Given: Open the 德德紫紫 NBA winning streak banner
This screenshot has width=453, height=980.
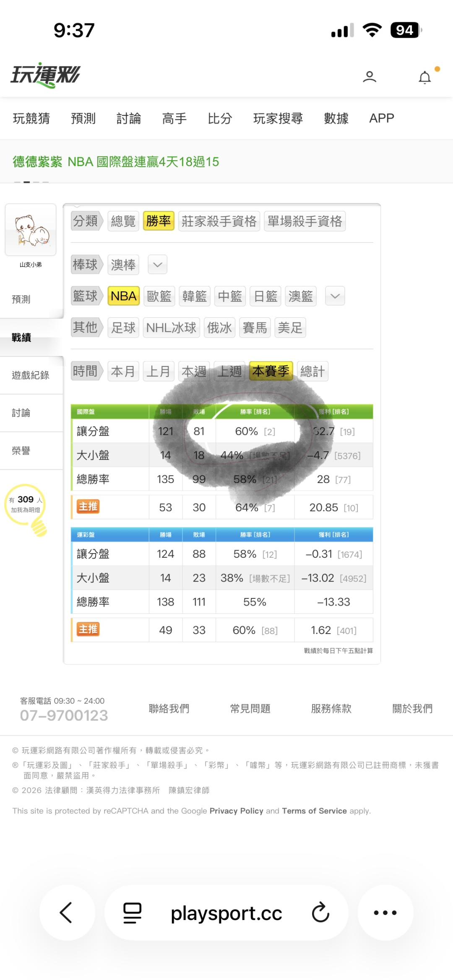Looking at the screenshot, I should 116,162.
